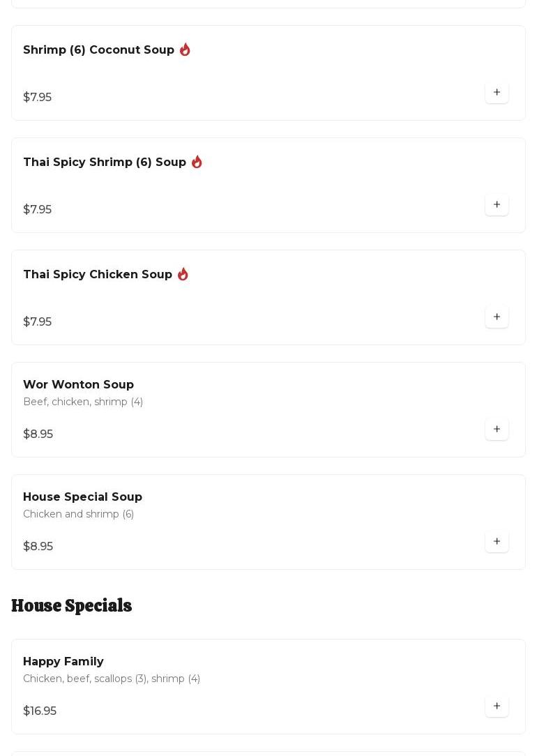
Task: Open Thai Spicy Shrimp (6) Soup title
Action: point(105,162)
